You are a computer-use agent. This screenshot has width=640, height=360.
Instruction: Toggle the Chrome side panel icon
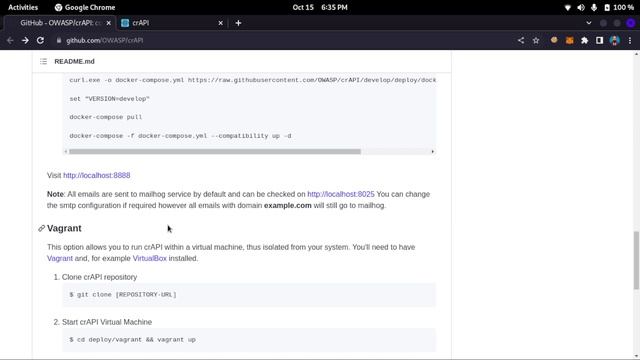pos(599,40)
